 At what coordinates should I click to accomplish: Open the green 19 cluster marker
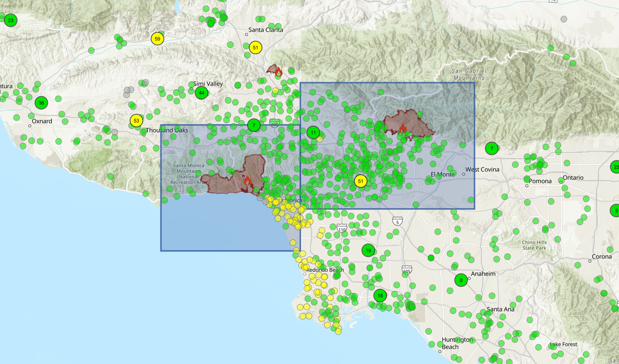pos(367,251)
